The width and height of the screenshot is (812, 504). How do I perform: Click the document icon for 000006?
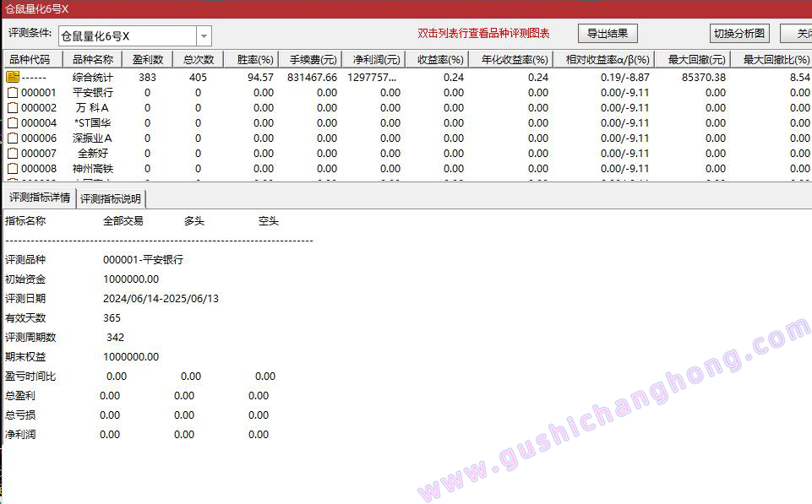(x=13, y=138)
